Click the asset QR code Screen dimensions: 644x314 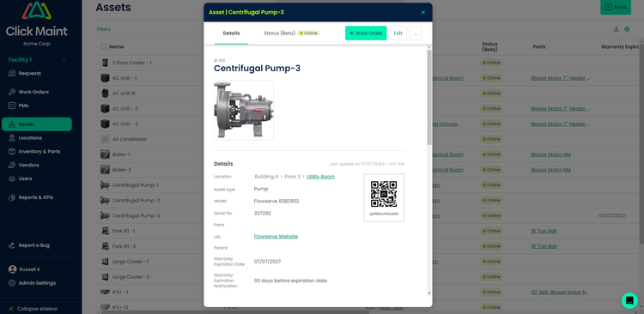(x=384, y=194)
